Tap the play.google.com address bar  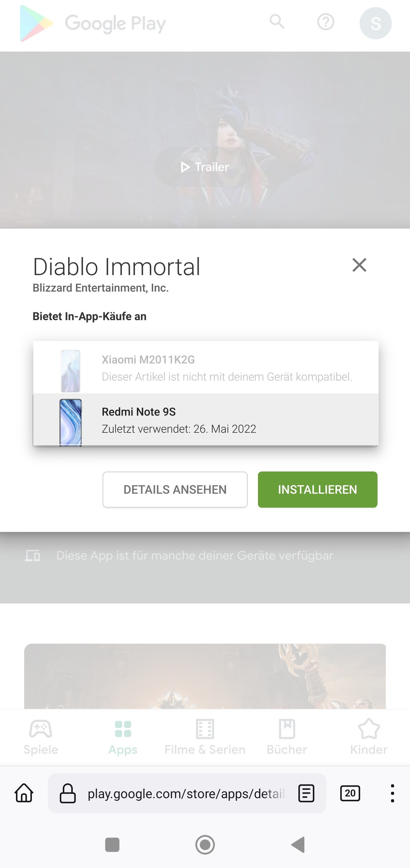[x=185, y=794]
